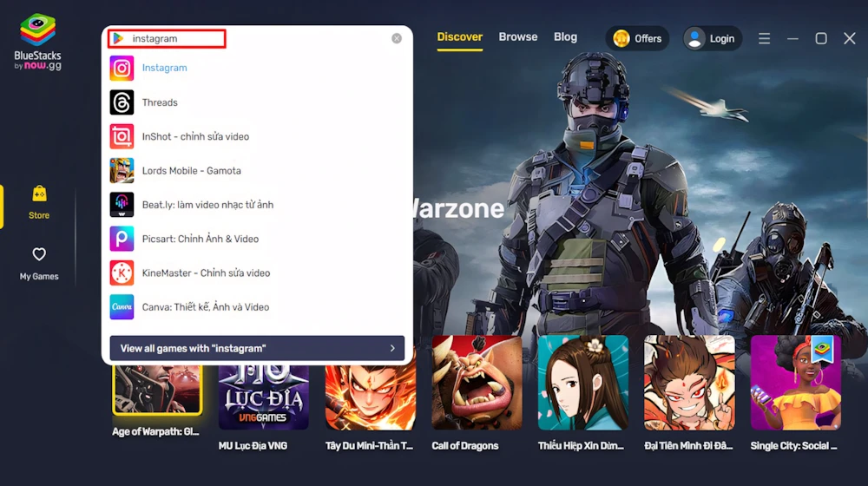The width and height of the screenshot is (868, 486).
Task: Open Call of Dragons game thumbnail
Action: coord(477,383)
